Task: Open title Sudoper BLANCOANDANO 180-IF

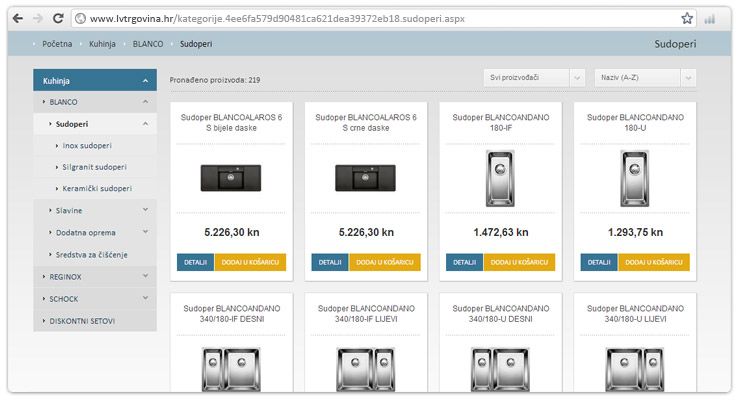Action: coord(501,123)
